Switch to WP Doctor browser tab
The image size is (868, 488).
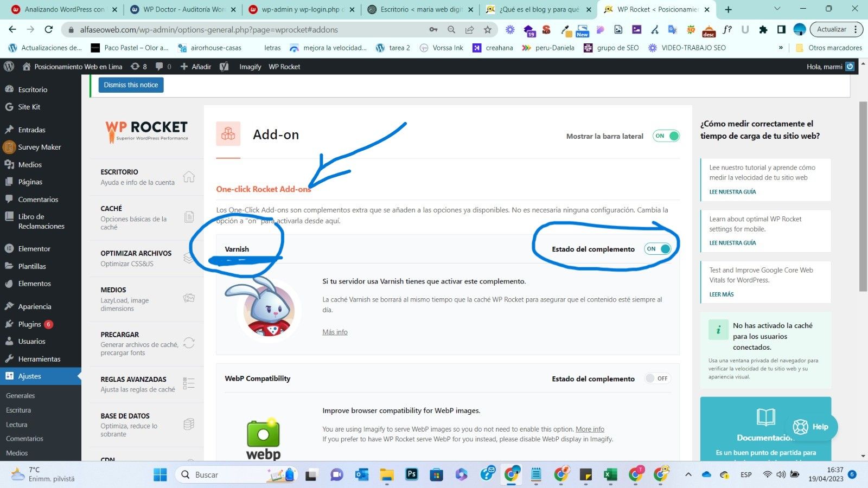[184, 9]
